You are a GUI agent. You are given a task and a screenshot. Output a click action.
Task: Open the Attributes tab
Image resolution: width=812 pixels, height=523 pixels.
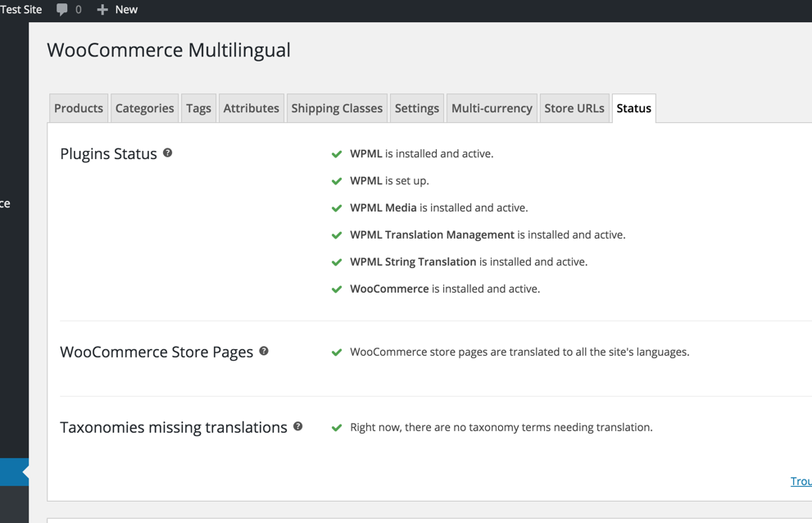(252, 108)
